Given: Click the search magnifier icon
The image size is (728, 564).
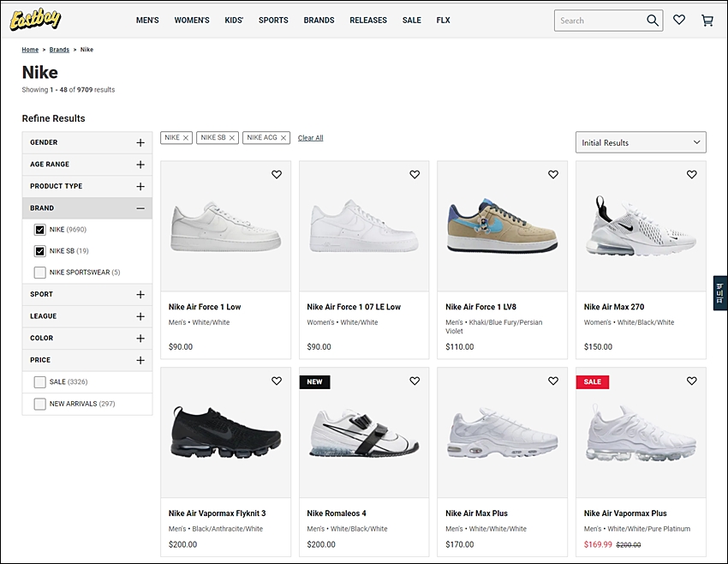Looking at the screenshot, I should tap(653, 21).
